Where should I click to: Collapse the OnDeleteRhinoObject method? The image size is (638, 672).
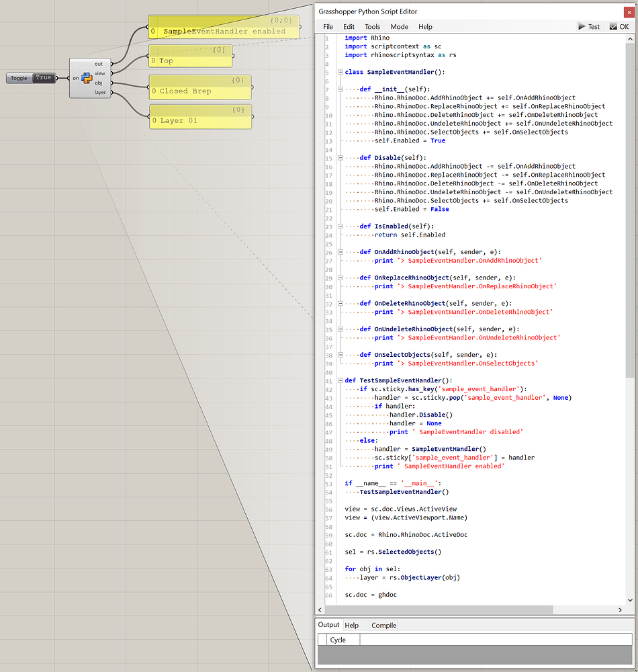coord(340,303)
